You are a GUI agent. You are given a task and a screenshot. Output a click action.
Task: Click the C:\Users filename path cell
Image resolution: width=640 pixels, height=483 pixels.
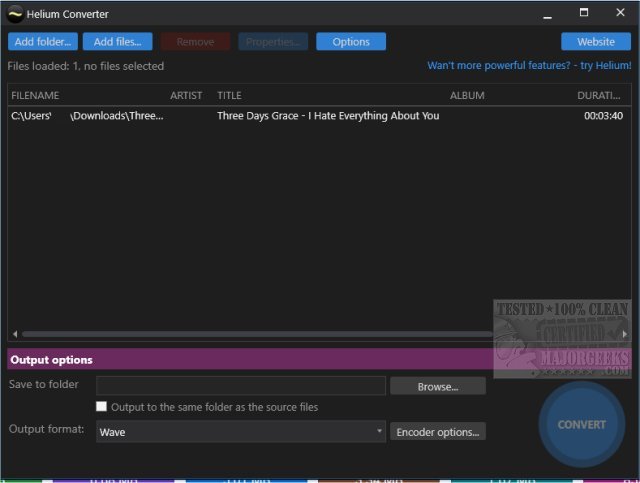point(87,116)
